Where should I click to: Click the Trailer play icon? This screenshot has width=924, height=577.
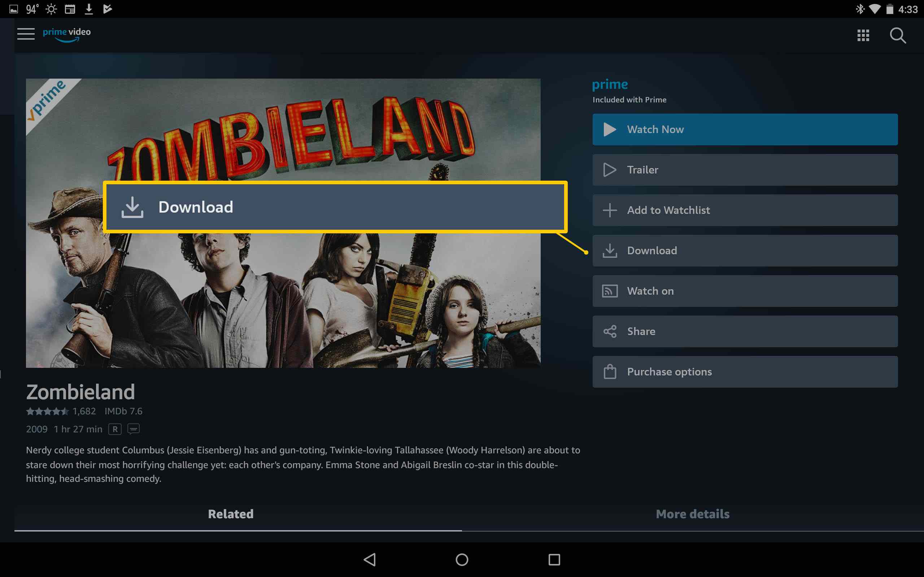coord(609,169)
